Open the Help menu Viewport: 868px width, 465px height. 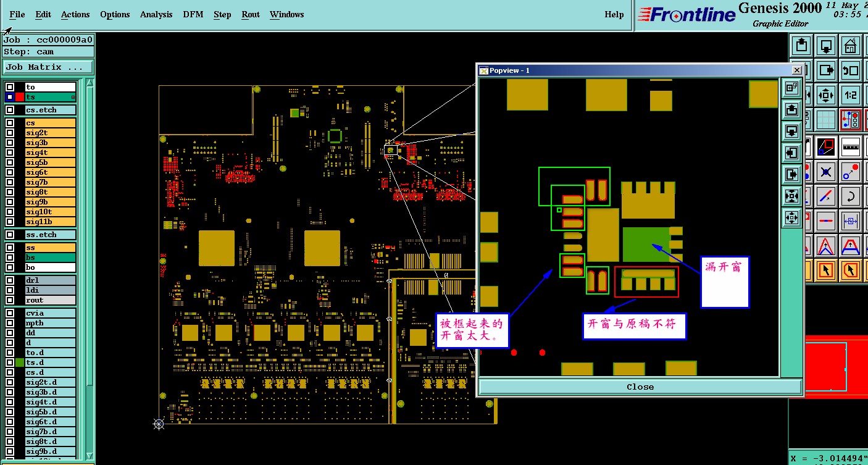click(614, 14)
